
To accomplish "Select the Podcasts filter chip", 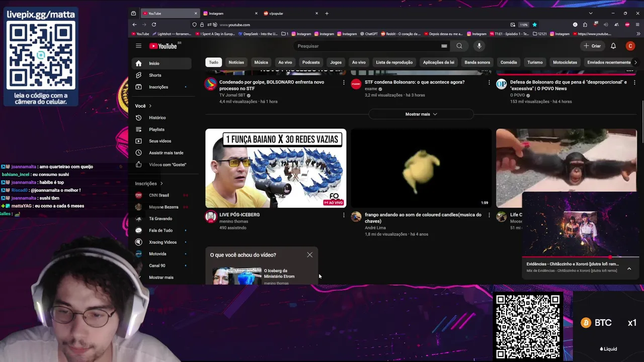I will tap(311, 62).
